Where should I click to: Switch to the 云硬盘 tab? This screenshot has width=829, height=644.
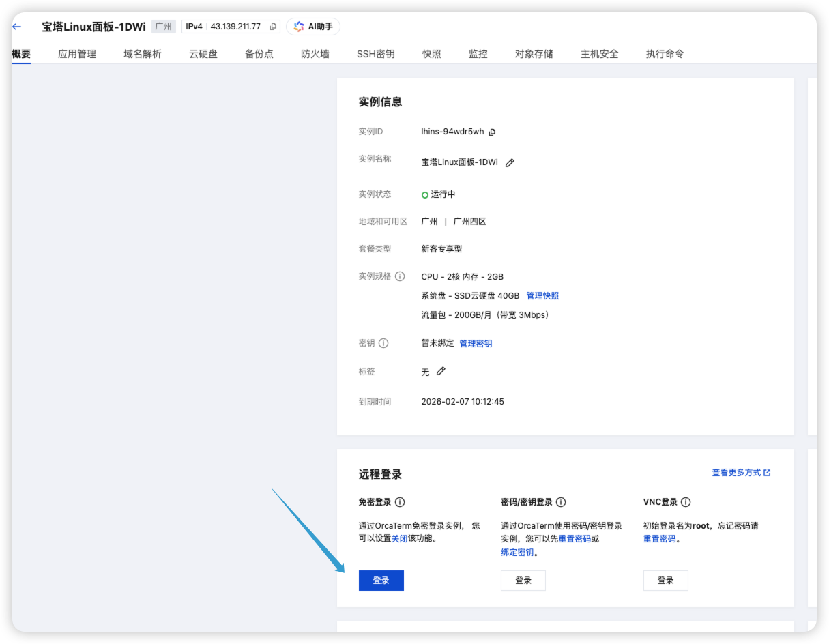pyautogui.click(x=203, y=54)
